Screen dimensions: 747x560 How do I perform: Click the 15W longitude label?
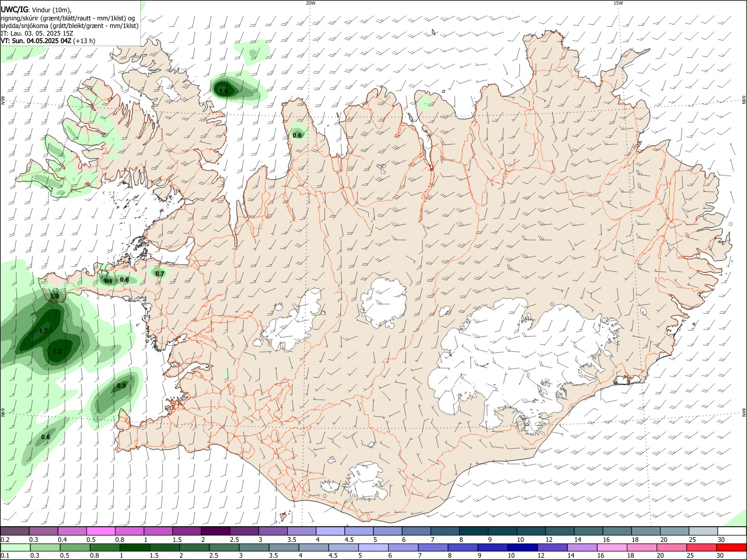[x=618, y=3]
